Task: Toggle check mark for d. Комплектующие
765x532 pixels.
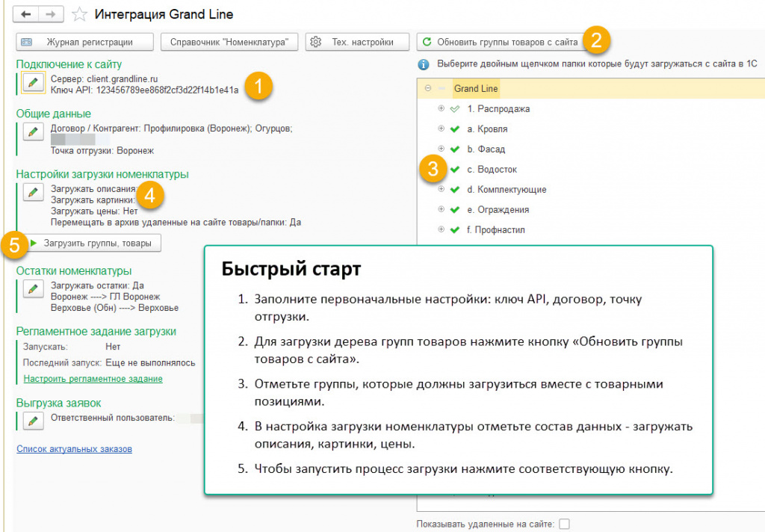Action: 455,189
